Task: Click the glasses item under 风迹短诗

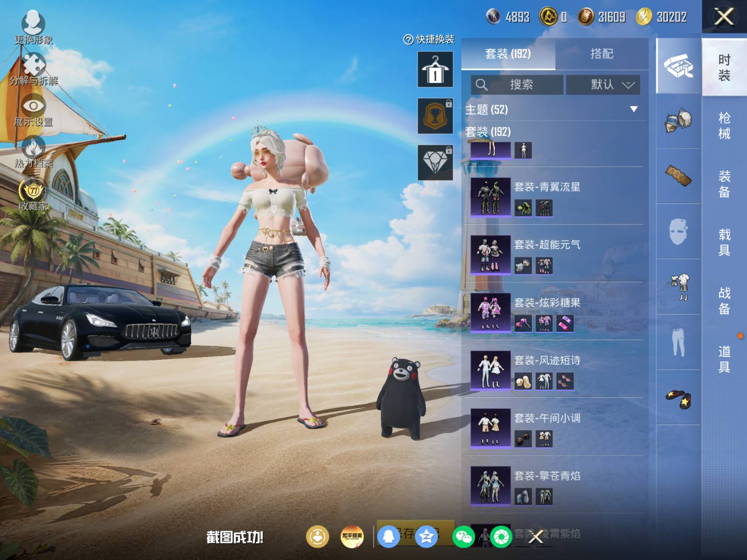Action: pyautogui.click(x=565, y=381)
